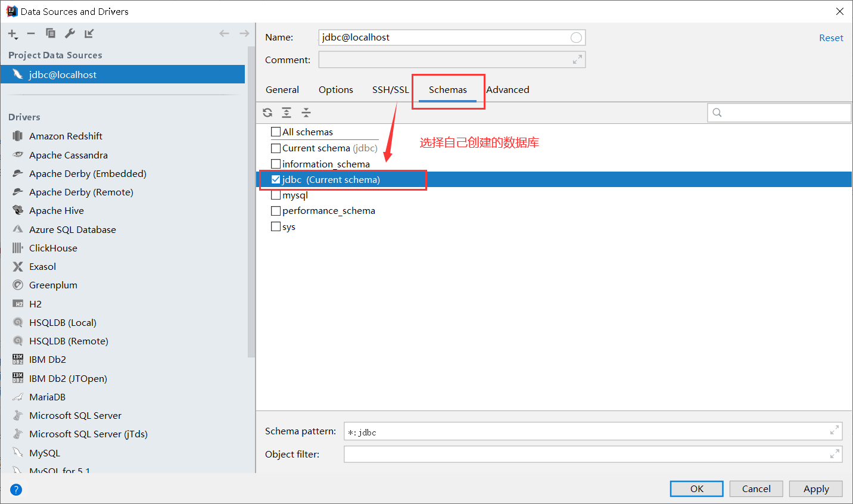Open the SSH/SSL tab
853x504 pixels.
coord(390,89)
